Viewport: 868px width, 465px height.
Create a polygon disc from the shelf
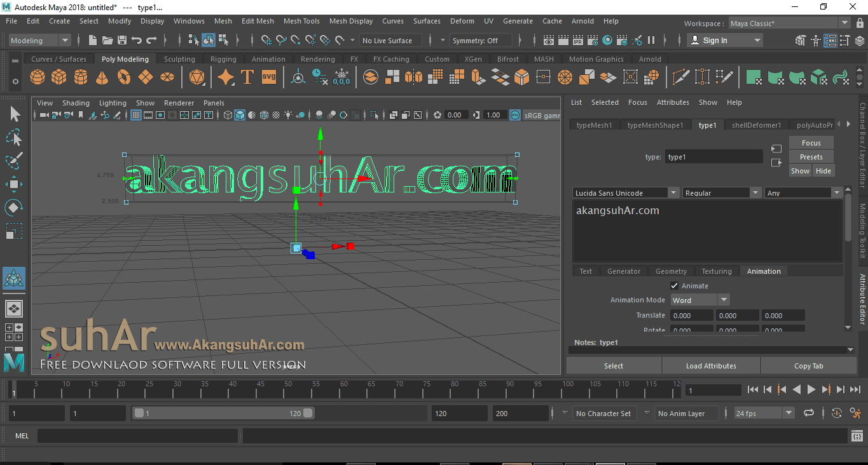coord(167,77)
